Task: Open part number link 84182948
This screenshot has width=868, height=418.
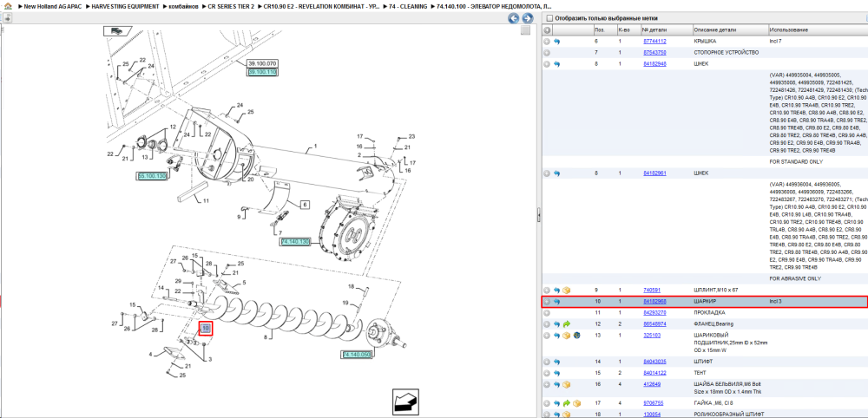Action: click(x=654, y=64)
